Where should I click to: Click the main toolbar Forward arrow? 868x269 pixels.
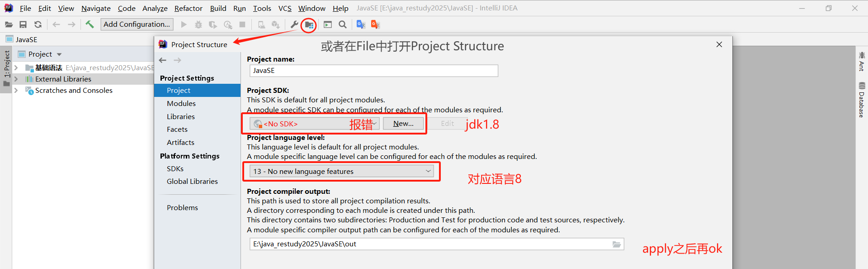tap(71, 24)
